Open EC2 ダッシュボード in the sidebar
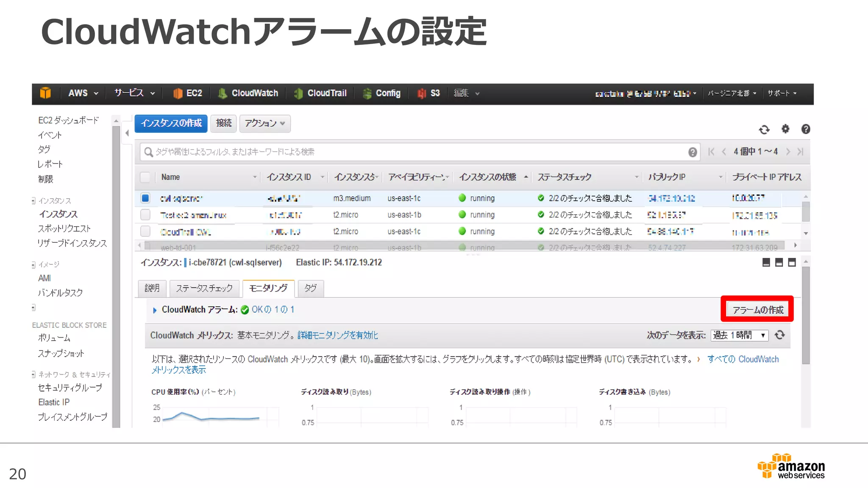The height and width of the screenshot is (488, 868). [x=68, y=120]
